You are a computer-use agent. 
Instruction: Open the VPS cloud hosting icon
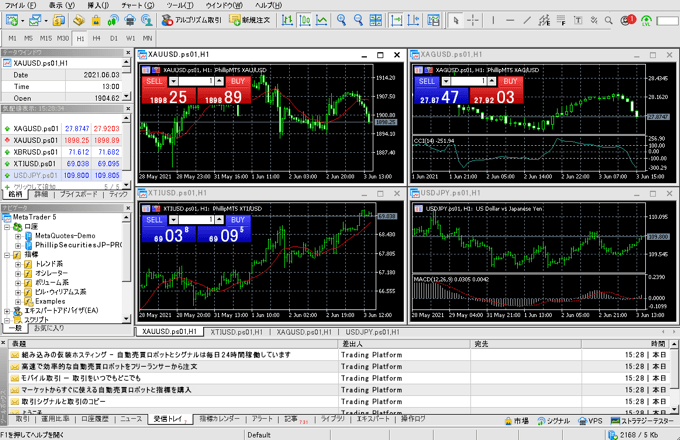[x=130, y=20]
